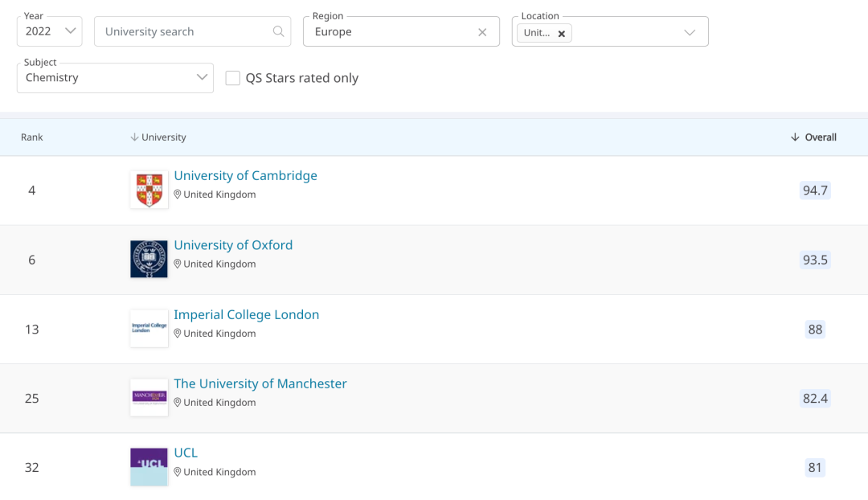This screenshot has height=500, width=868.
Task: Open University of Cambridge link
Action: 245,175
